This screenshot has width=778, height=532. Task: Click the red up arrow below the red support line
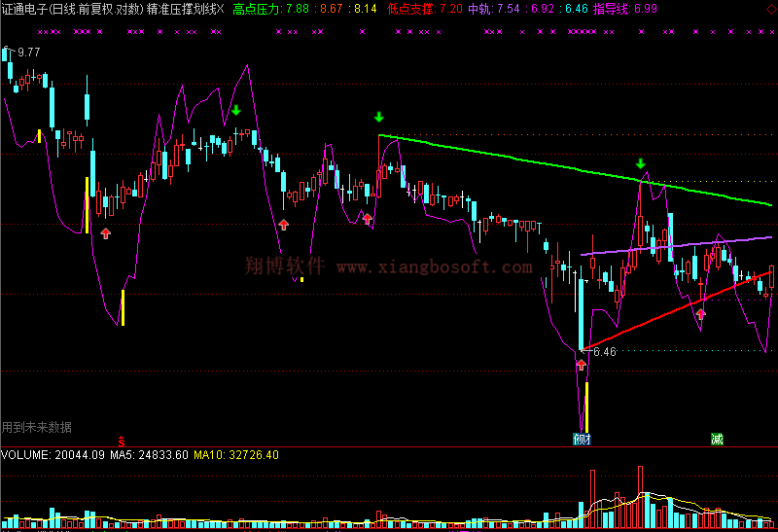point(701,313)
